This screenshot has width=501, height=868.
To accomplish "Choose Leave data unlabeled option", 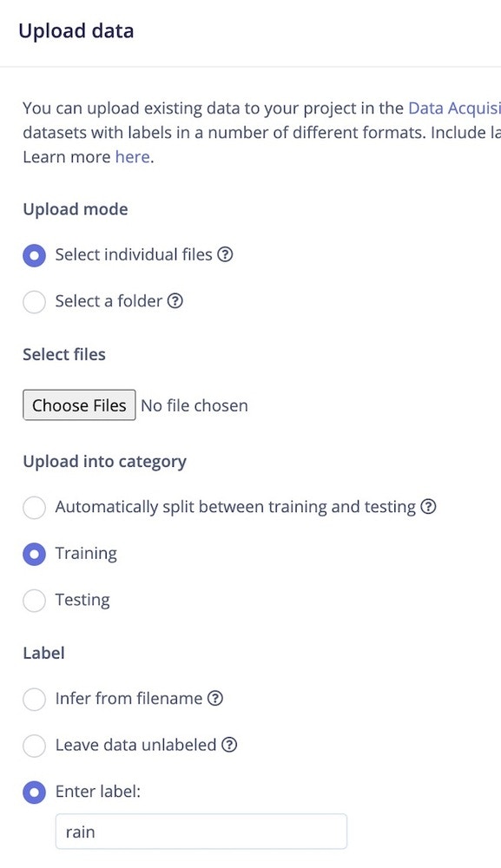I will click(35, 746).
